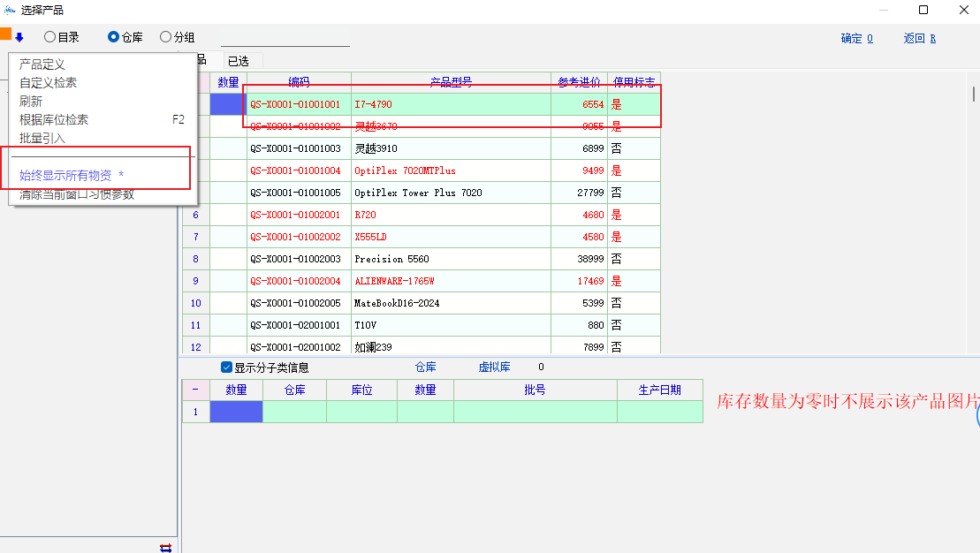Switch to the 已选 tab
Image resolution: width=980 pixels, height=553 pixels.
(x=238, y=61)
